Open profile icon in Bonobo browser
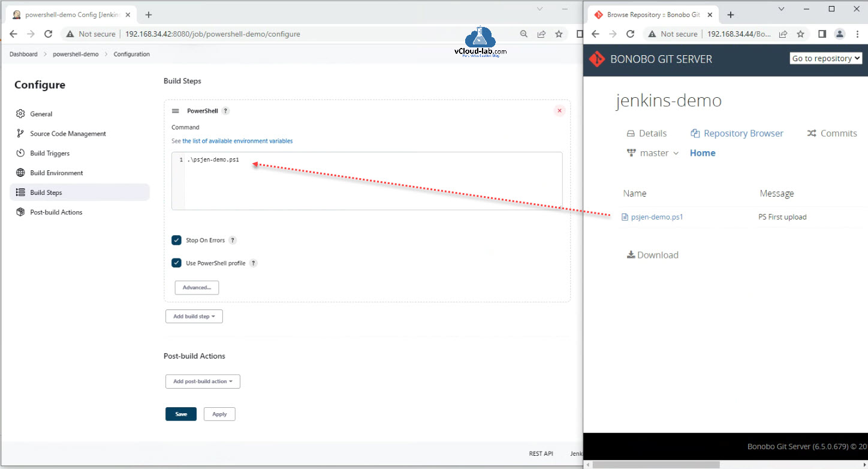 [x=840, y=34]
